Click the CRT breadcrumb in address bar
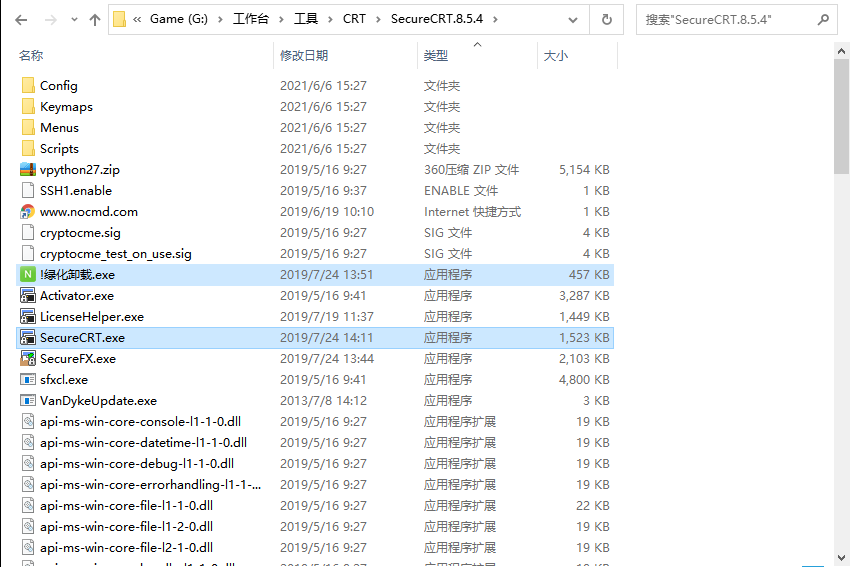Screen dimensions: 851x567 [354, 19]
